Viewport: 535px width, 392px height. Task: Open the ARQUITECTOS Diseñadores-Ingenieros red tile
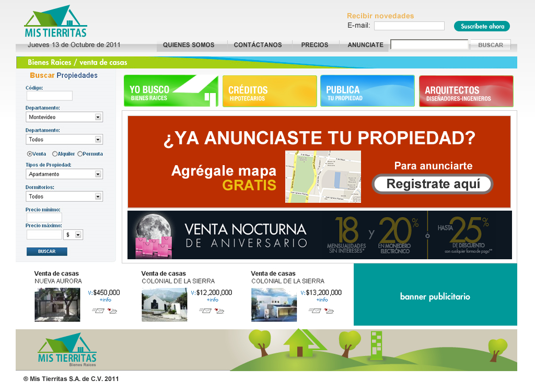click(466, 91)
